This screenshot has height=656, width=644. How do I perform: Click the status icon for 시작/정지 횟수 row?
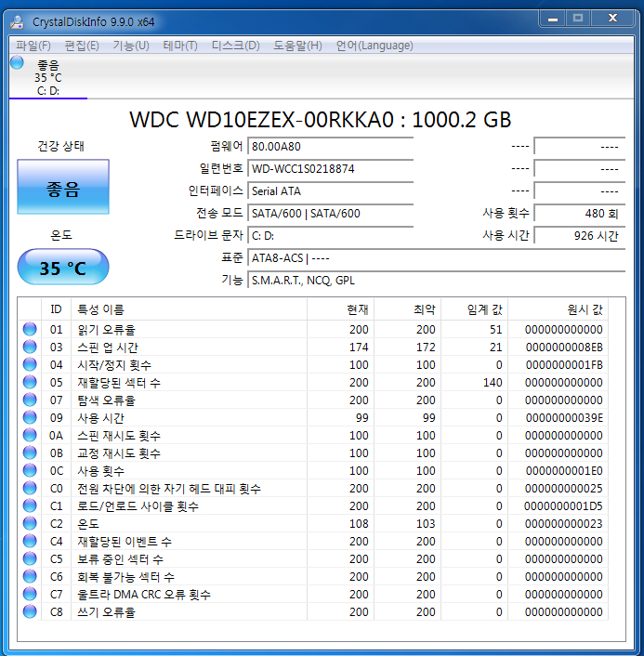pyautogui.click(x=30, y=364)
